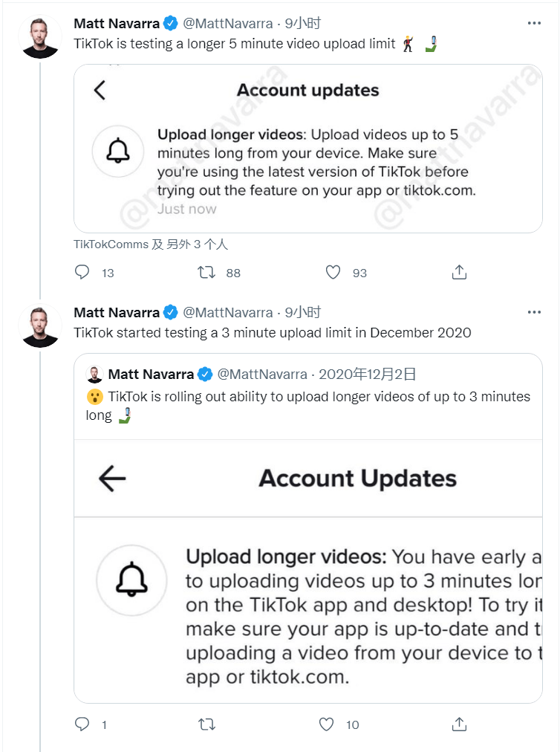Open Matt Navarra avatar on second tweet
Viewport: 560px width, 752px height.
40,325
